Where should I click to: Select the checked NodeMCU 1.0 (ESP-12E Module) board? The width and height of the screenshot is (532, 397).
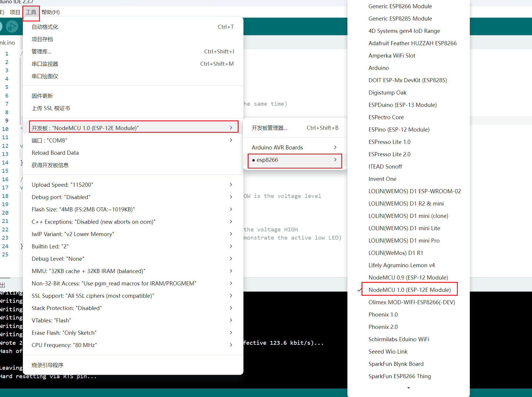click(409, 290)
